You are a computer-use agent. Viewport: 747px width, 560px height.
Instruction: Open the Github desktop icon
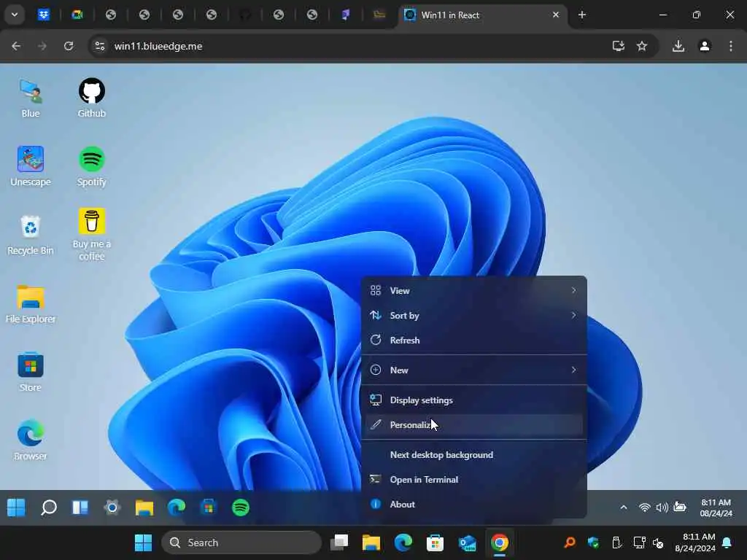click(x=91, y=98)
